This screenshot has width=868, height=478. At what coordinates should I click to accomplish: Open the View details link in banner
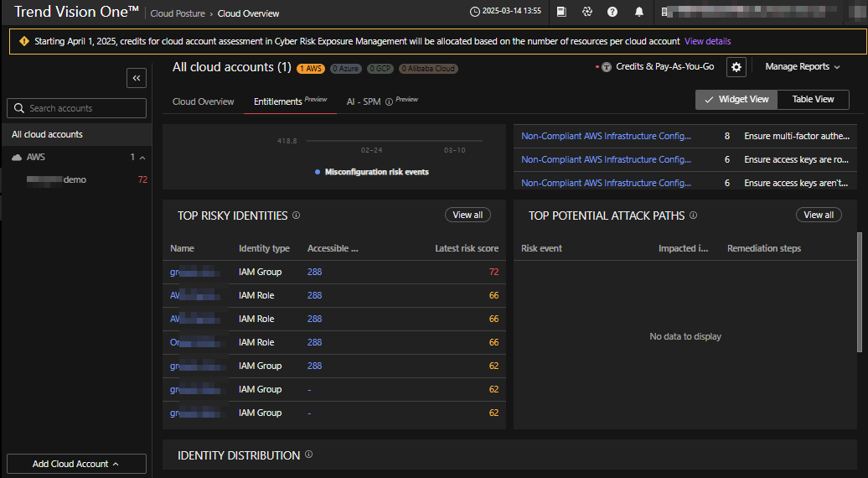(x=707, y=41)
